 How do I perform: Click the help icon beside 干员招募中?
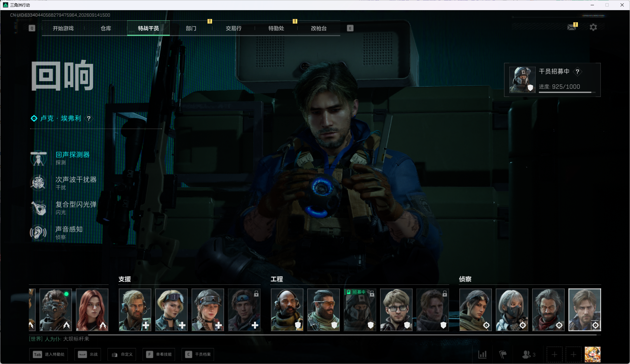578,71
